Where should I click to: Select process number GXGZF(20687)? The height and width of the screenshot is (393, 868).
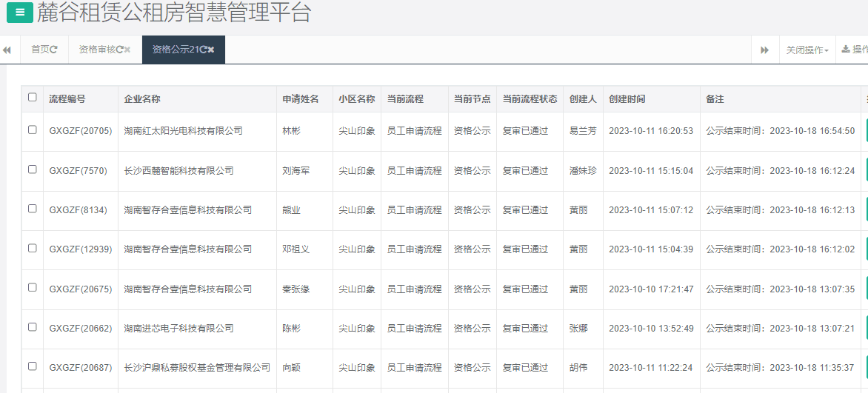pos(81,368)
